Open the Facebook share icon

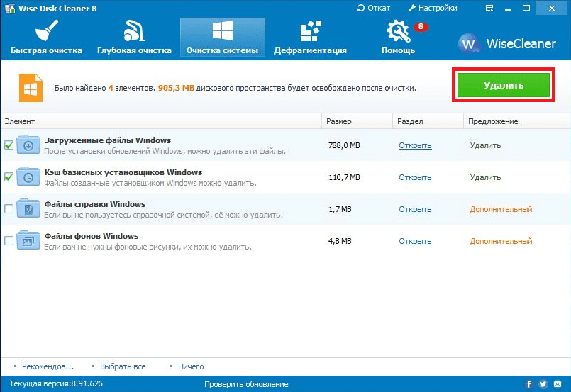click(529, 384)
